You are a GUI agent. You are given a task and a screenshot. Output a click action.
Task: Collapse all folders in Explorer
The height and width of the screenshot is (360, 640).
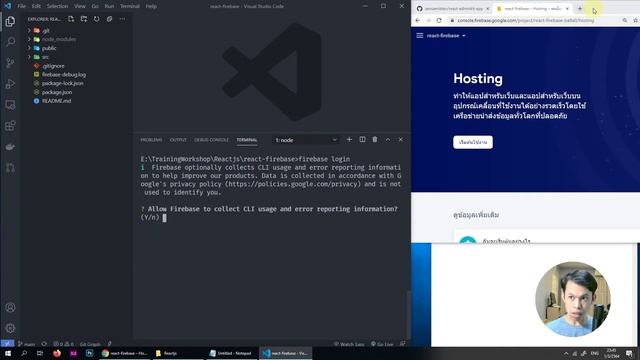click(109, 19)
